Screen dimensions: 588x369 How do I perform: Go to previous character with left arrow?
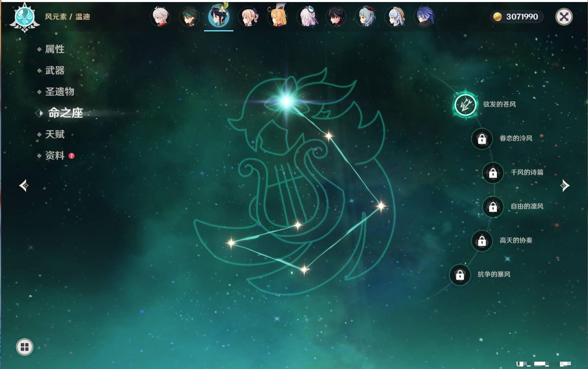pyautogui.click(x=24, y=186)
